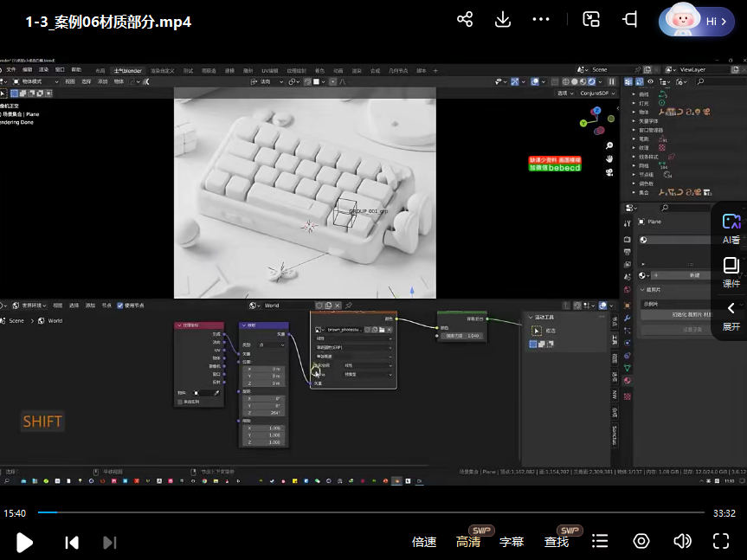Toggle the 使用节点 checkbox
The height and width of the screenshot is (560, 747).
point(121,306)
